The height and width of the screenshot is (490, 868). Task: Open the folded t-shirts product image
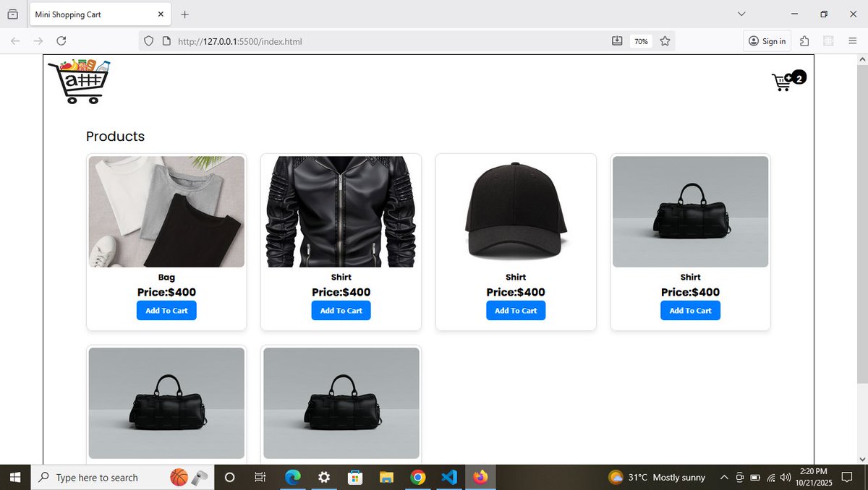[166, 212]
